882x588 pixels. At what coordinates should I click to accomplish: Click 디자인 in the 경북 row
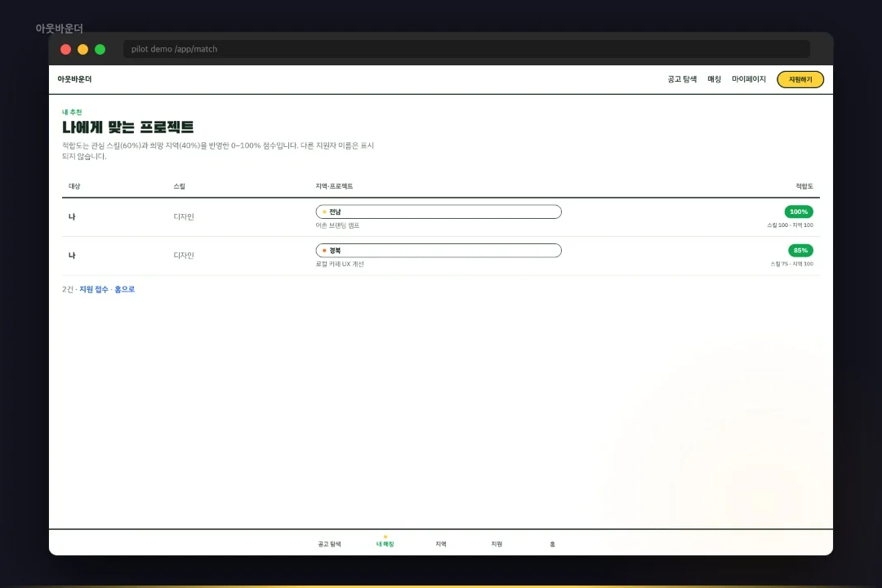[184, 256]
